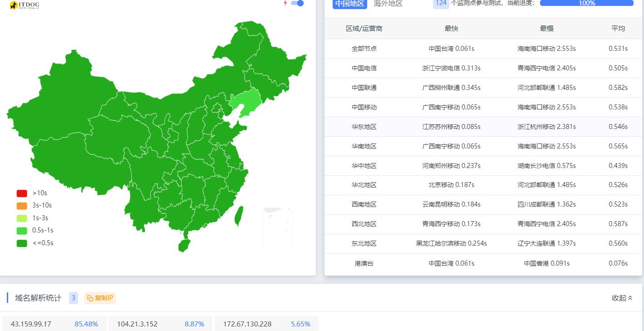Image resolution: width=644 pixels, height=331 pixels.
Task: Click the 区域/运营商 column header
Action: tap(364, 28)
